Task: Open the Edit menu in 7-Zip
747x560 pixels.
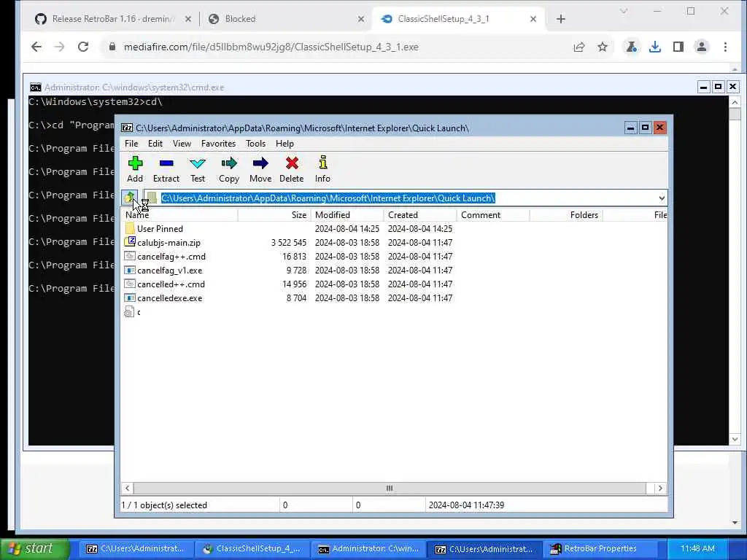Action: tap(155, 144)
